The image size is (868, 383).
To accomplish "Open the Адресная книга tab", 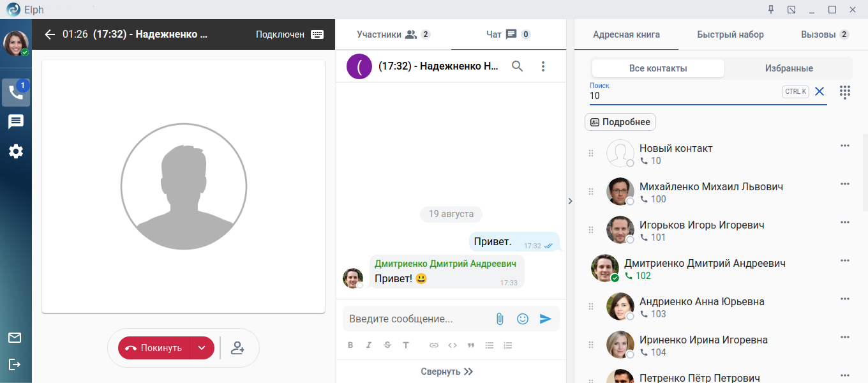I will point(626,34).
